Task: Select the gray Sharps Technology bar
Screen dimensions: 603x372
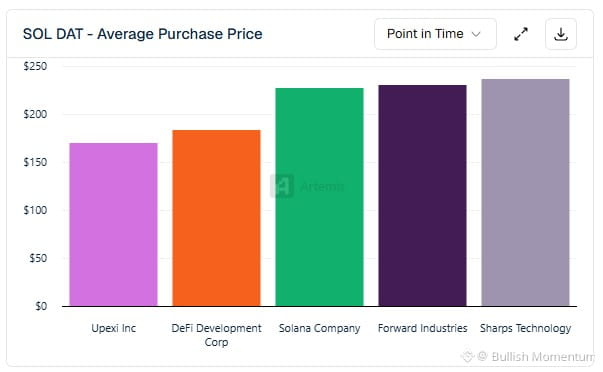Action: (525, 193)
